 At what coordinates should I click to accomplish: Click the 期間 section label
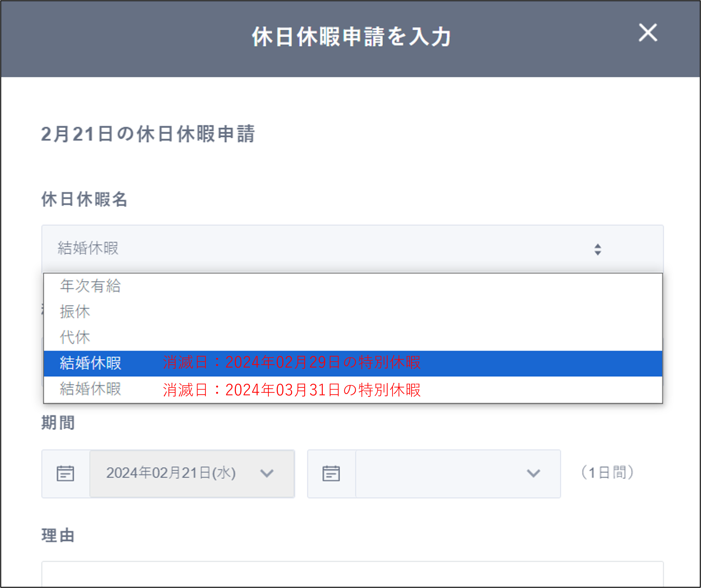(58, 423)
